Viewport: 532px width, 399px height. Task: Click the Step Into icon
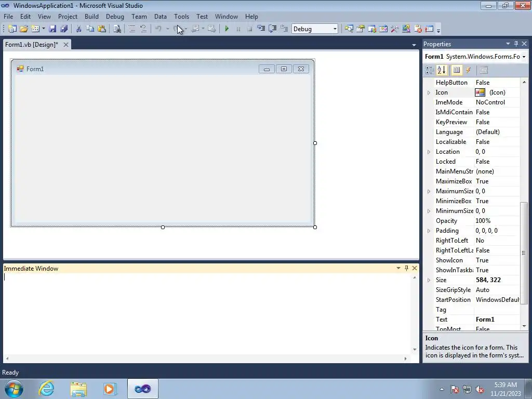click(x=261, y=29)
